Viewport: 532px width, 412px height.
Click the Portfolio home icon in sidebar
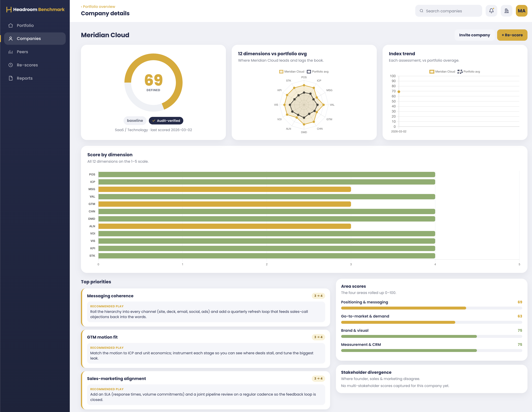click(x=10, y=25)
